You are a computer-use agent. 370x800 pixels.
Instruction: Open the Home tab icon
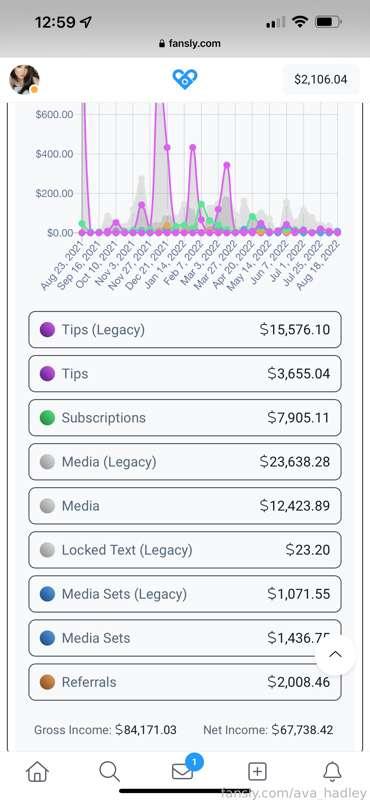pyautogui.click(x=37, y=771)
